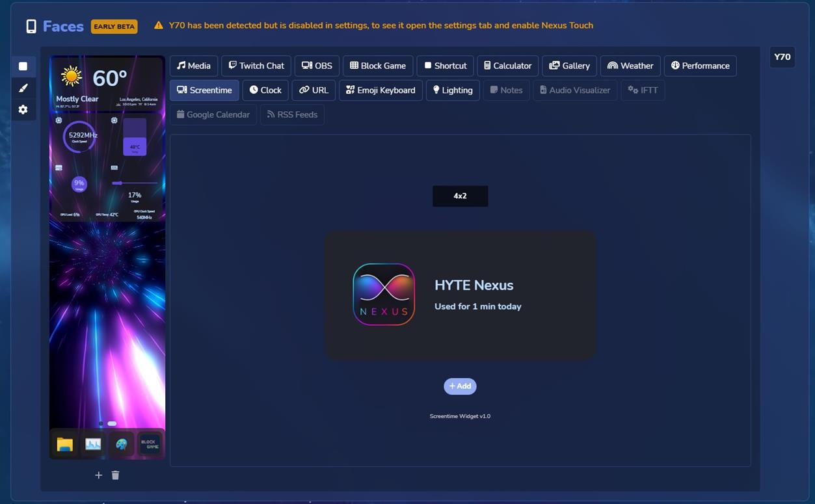Image resolution: width=815 pixels, height=504 pixels.
Task: Open the file folder shortcut in preview dock
Action: tap(65, 445)
